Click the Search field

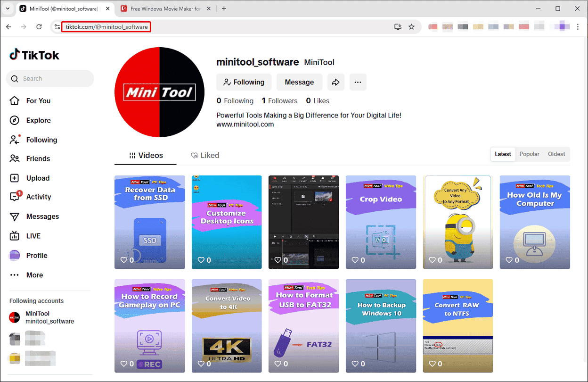[50, 79]
